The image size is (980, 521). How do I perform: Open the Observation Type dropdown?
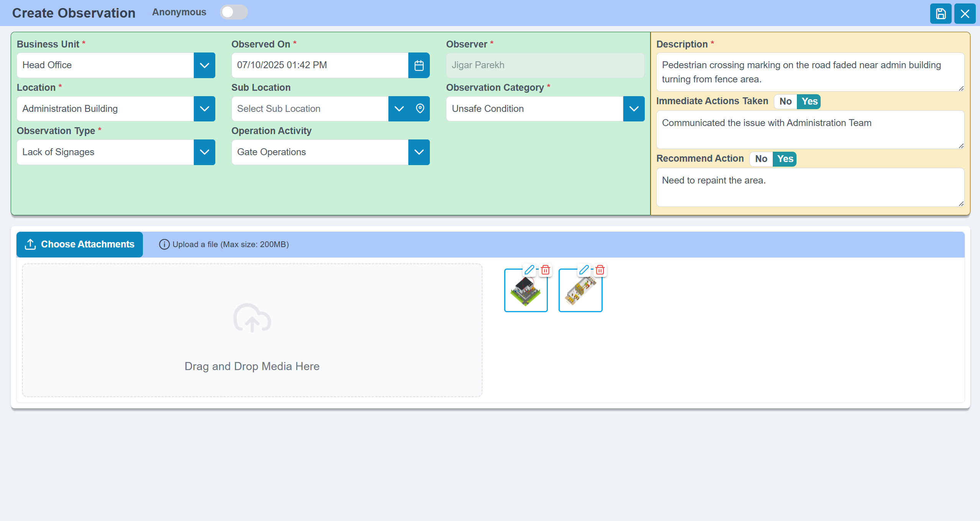[204, 152]
